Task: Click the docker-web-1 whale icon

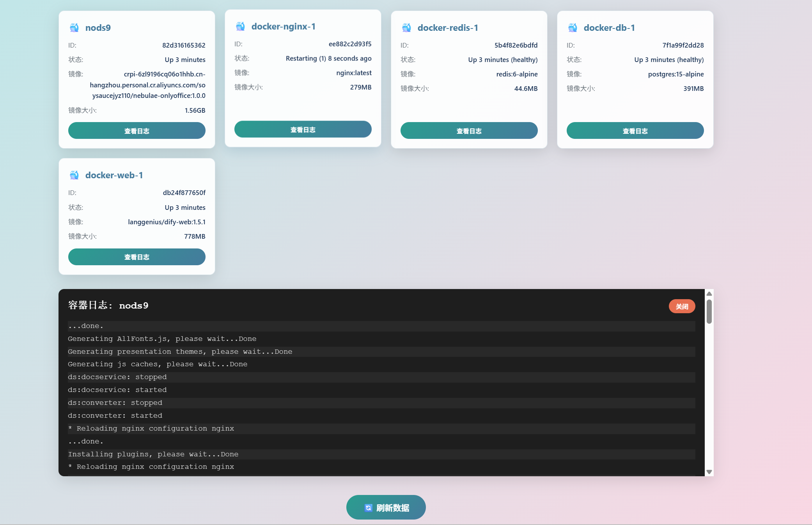Action: 74,175
